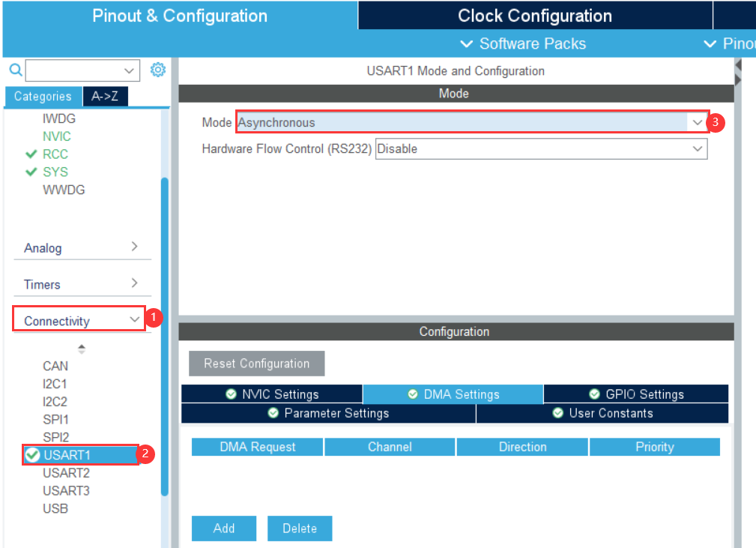
Task: Click the Reset Configuration button
Action: pyautogui.click(x=256, y=363)
